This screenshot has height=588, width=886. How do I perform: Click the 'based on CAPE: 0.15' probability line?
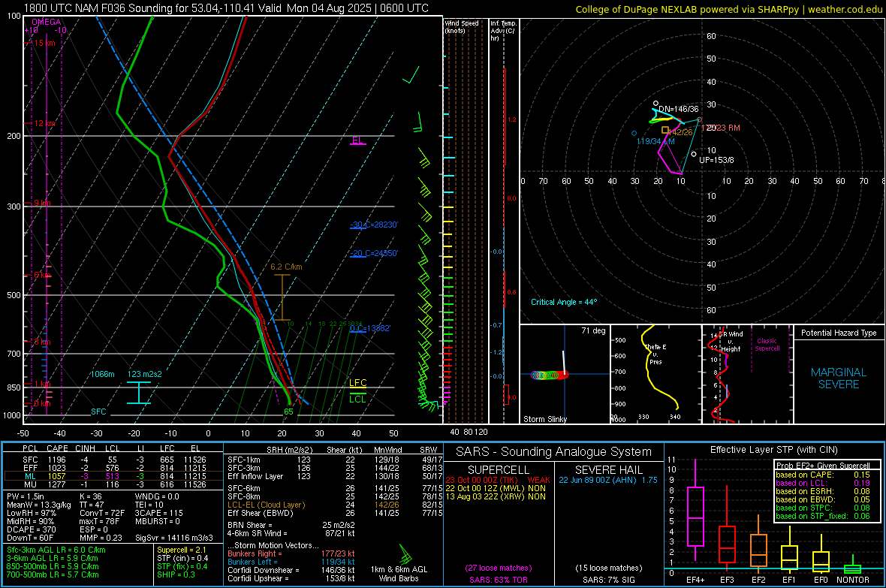823,475
